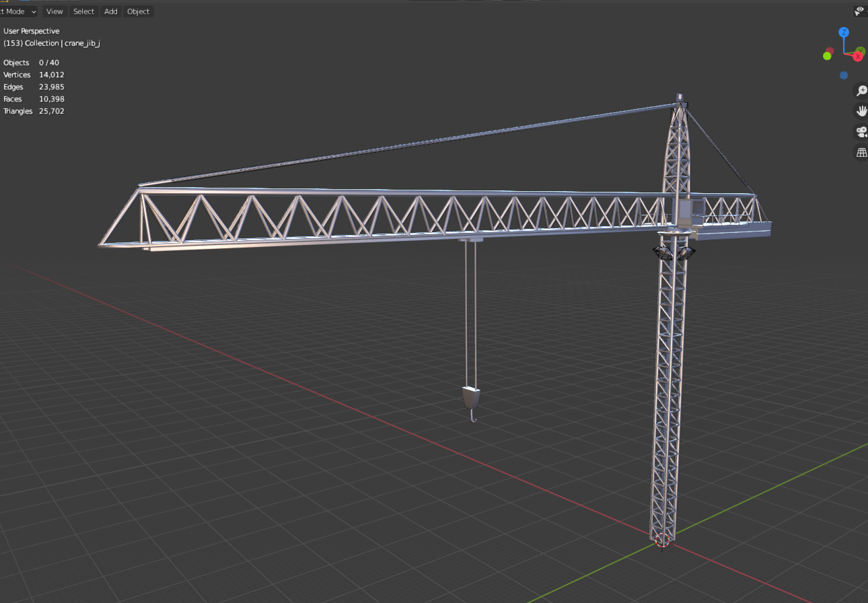
Task: Open the View menu
Action: pos(55,11)
